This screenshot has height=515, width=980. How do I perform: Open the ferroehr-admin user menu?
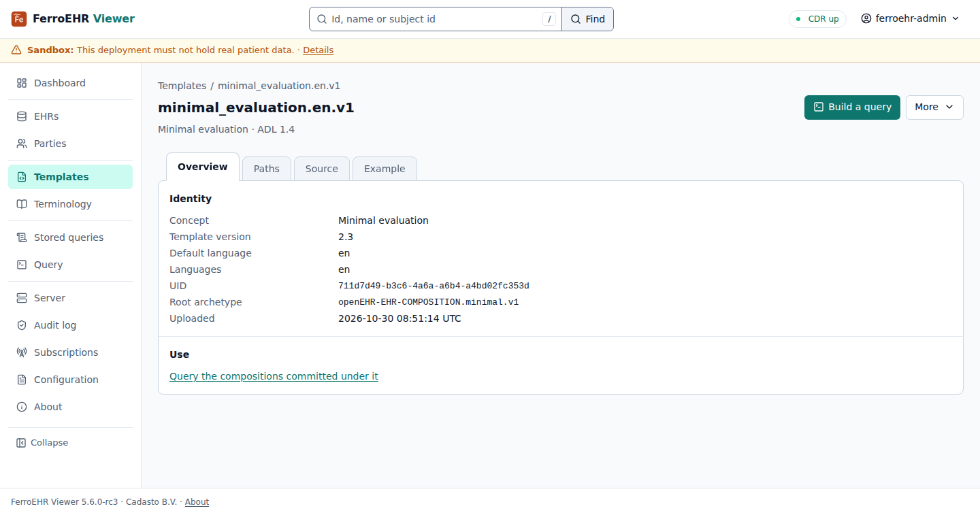pyautogui.click(x=910, y=19)
